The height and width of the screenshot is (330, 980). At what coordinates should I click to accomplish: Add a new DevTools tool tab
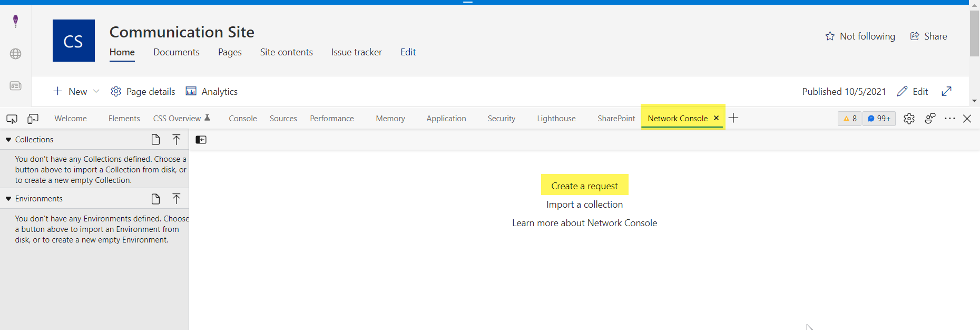coord(733,118)
